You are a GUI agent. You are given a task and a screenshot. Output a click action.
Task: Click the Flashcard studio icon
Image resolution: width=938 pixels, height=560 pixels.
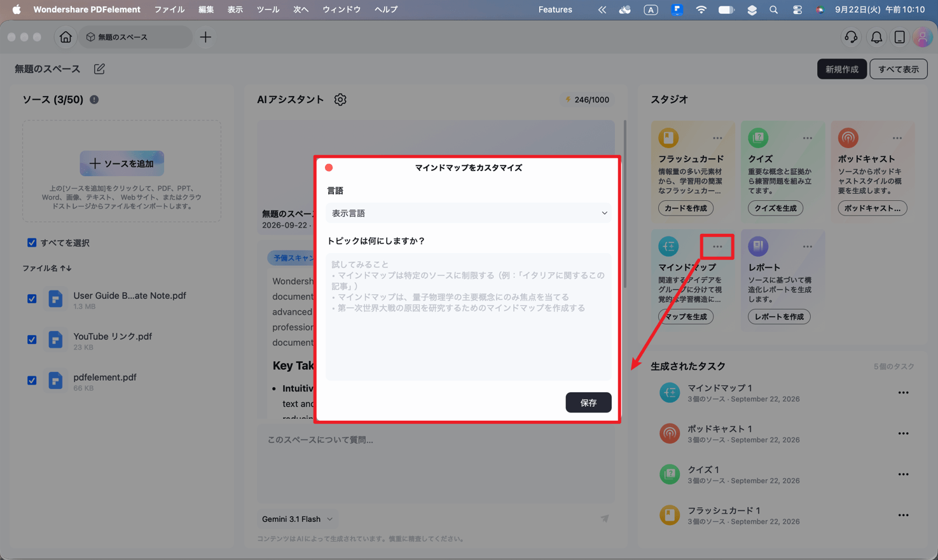coord(668,137)
